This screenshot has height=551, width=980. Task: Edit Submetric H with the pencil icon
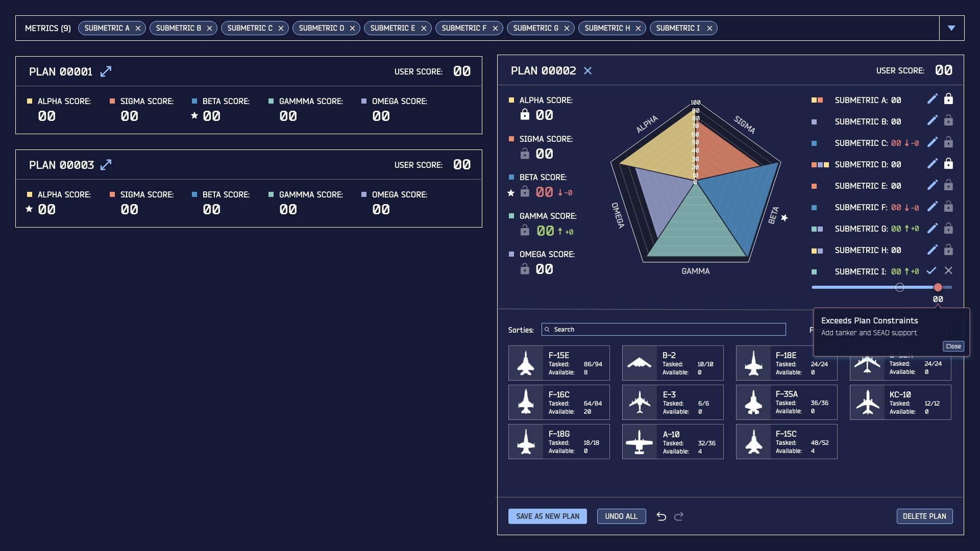[x=932, y=249]
